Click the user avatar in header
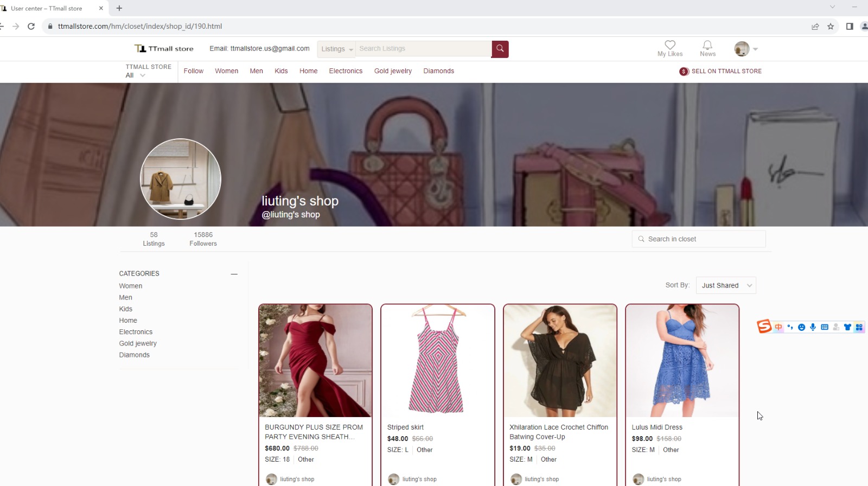868x486 pixels. click(x=742, y=49)
